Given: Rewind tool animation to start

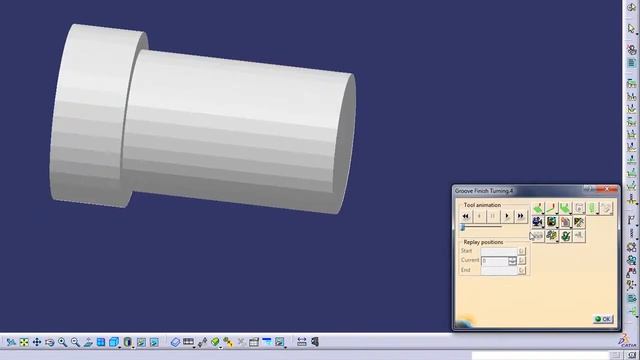Looking at the screenshot, I should coord(466,216).
